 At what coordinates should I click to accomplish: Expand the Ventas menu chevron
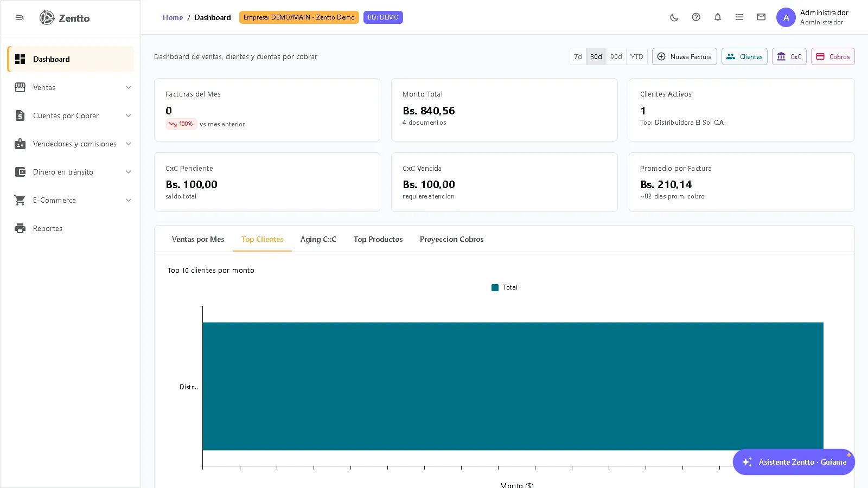tap(129, 87)
